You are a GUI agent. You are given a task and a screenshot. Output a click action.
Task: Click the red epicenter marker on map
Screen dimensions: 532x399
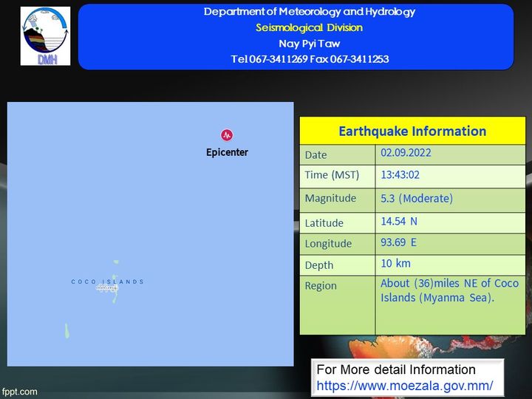coord(227,134)
